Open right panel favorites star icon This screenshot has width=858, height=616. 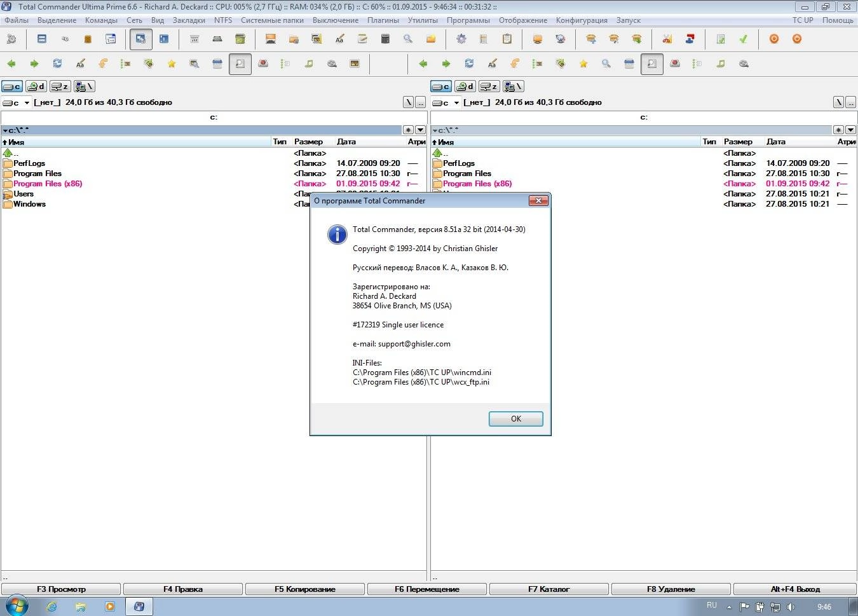pyautogui.click(x=583, y=64)
